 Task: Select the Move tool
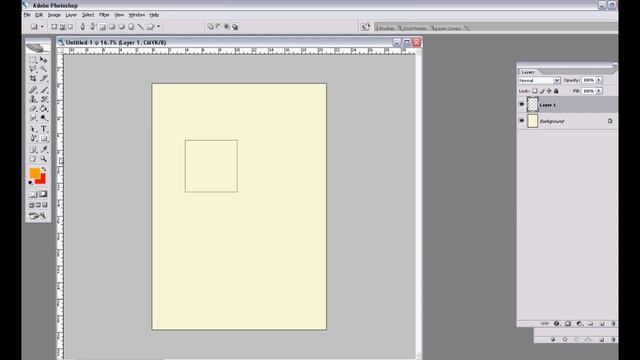pos(44,60)
